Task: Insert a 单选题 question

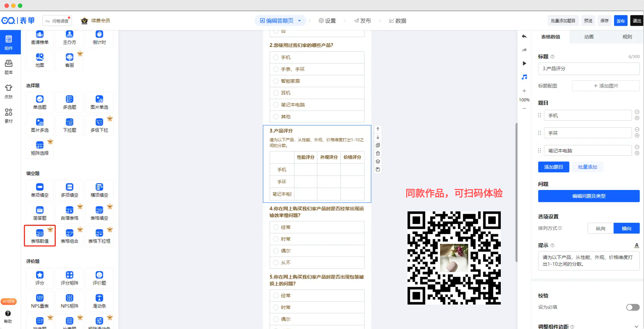Action: click(40, 103)
